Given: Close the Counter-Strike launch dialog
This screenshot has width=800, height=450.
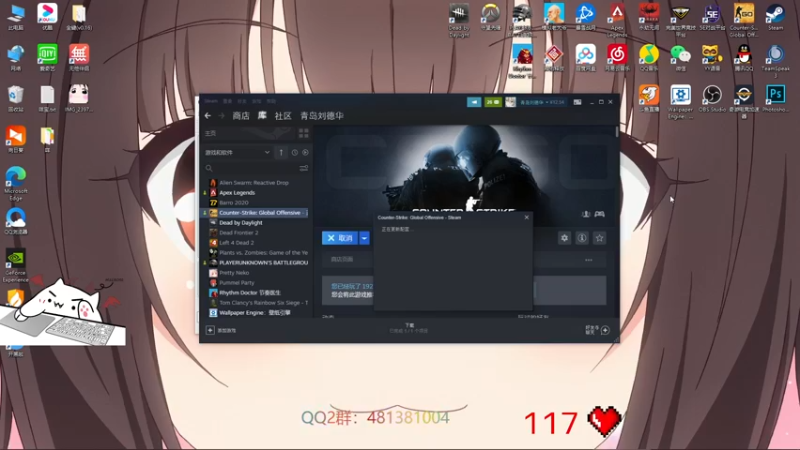Looking at the screenshot, I should pos(527,217).
